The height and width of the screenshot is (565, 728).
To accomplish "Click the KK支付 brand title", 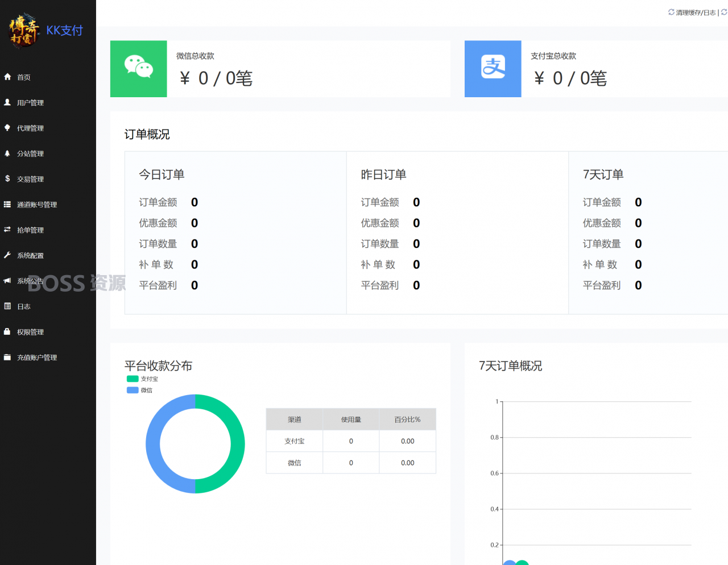I will coord(64,30).
